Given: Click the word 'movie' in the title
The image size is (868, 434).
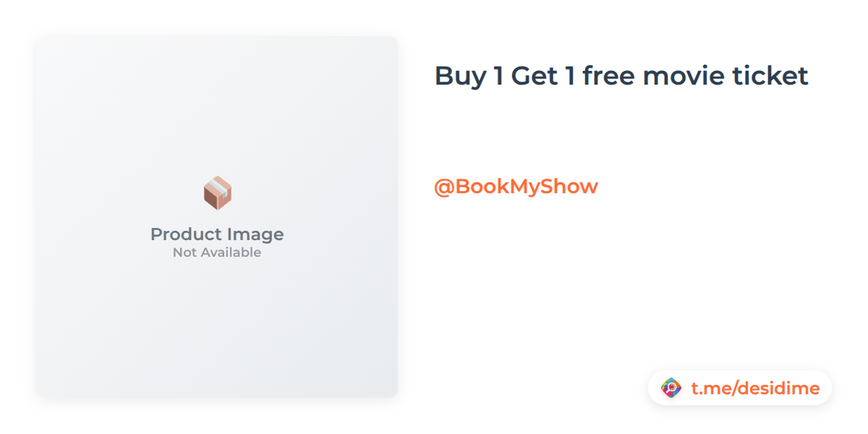Looking at the screenshot, I should tap(676, 75).
